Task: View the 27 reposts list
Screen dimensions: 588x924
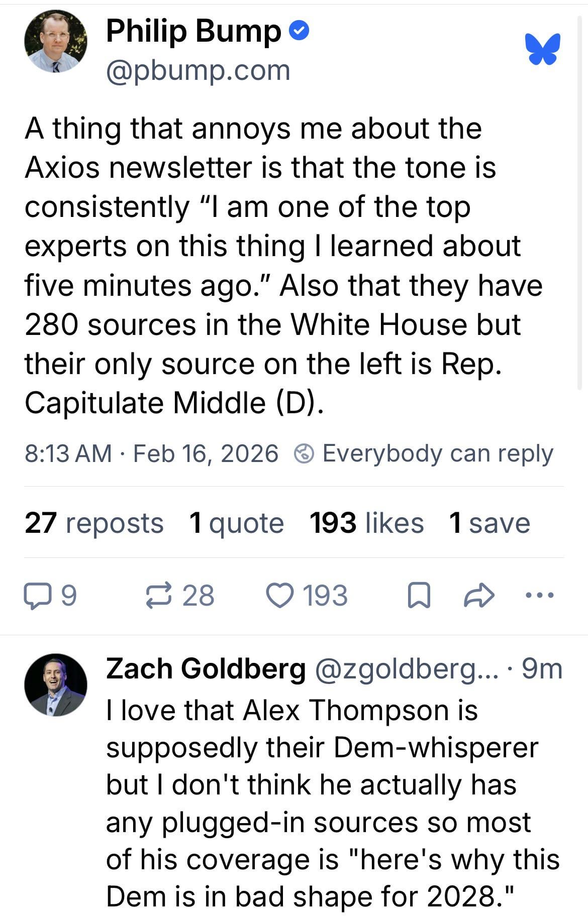Action: [x=94, y=523]
